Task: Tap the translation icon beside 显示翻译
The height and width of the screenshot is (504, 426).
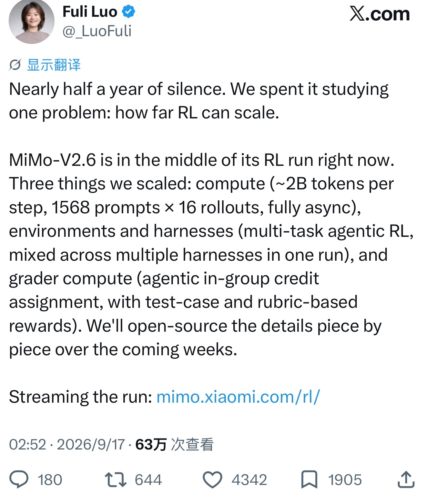Action: click(x=15, y=65)
